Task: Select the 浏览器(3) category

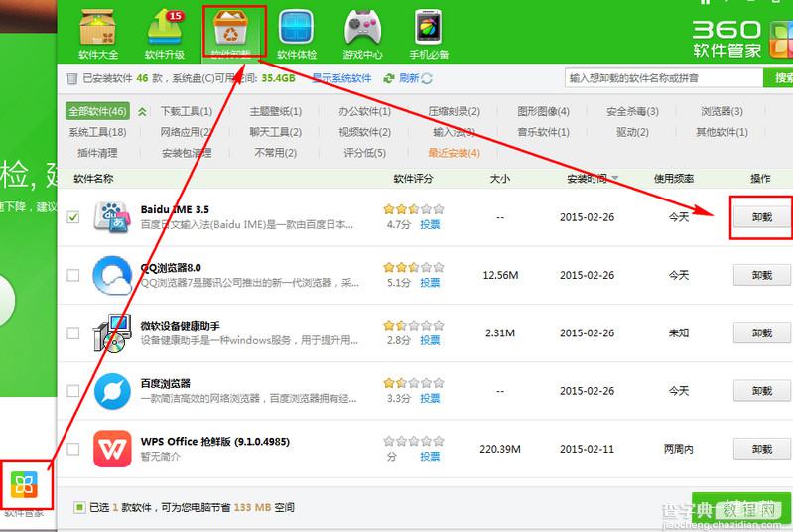Action: point(722,111)
